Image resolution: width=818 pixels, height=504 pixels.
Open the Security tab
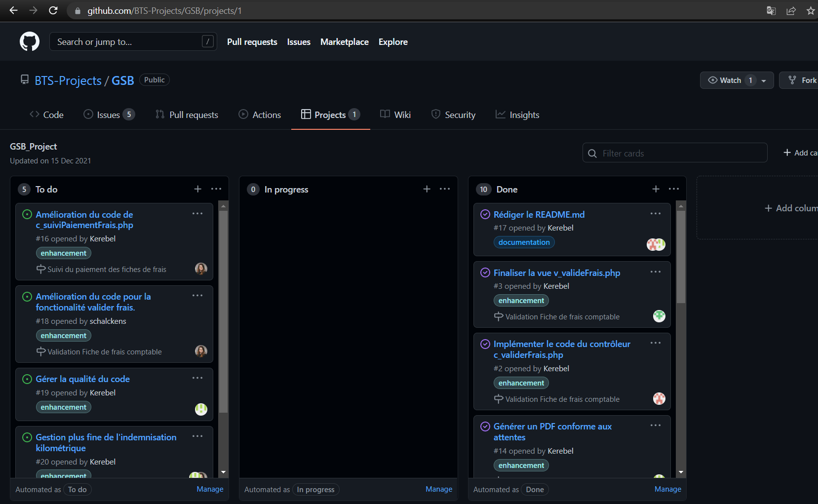(453, 115)
